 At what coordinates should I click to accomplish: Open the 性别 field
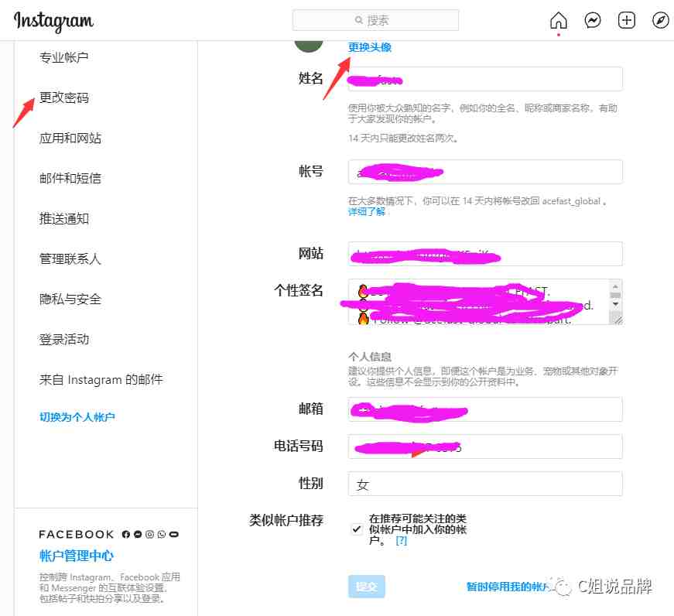coord(485,484)
